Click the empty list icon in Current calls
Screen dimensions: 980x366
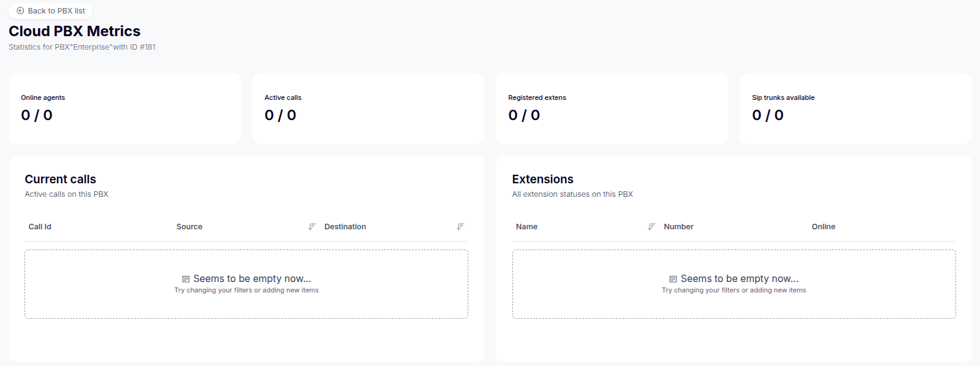186,279
